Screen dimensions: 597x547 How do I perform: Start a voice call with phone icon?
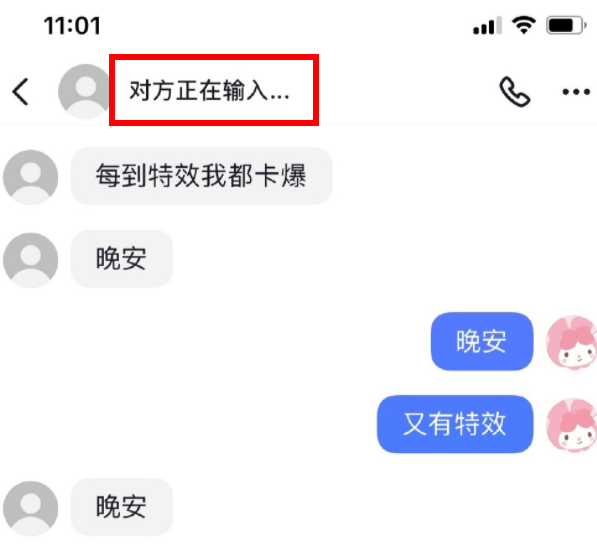(514, 92)
